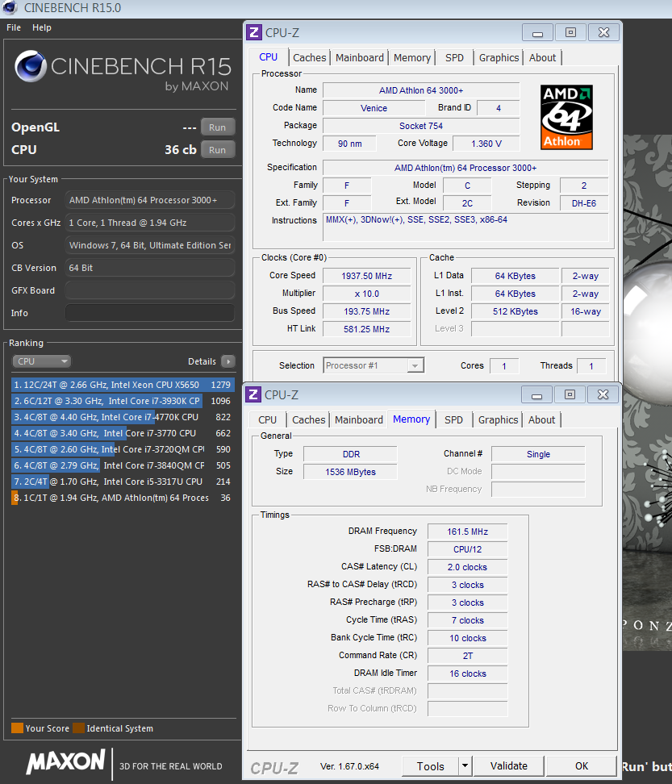Select SPD tab in lower CPU-Z window
672x784 pixels.
tap(453, 420)
